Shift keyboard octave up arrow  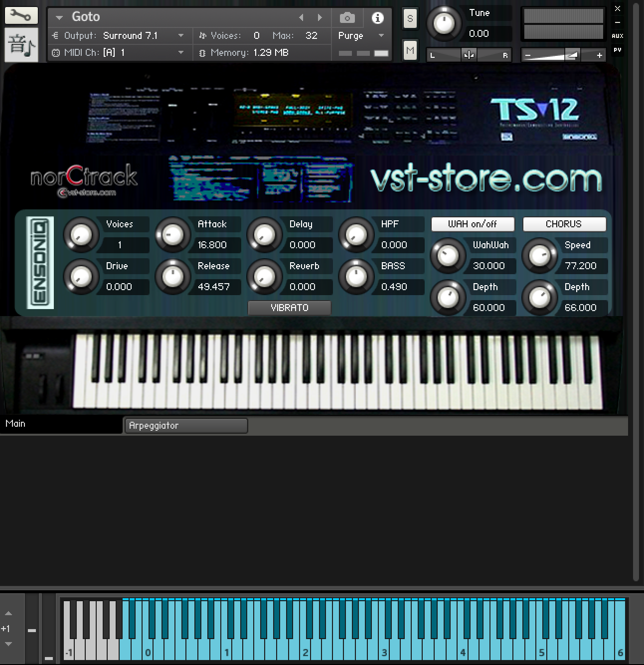click(x=8, y=614)
